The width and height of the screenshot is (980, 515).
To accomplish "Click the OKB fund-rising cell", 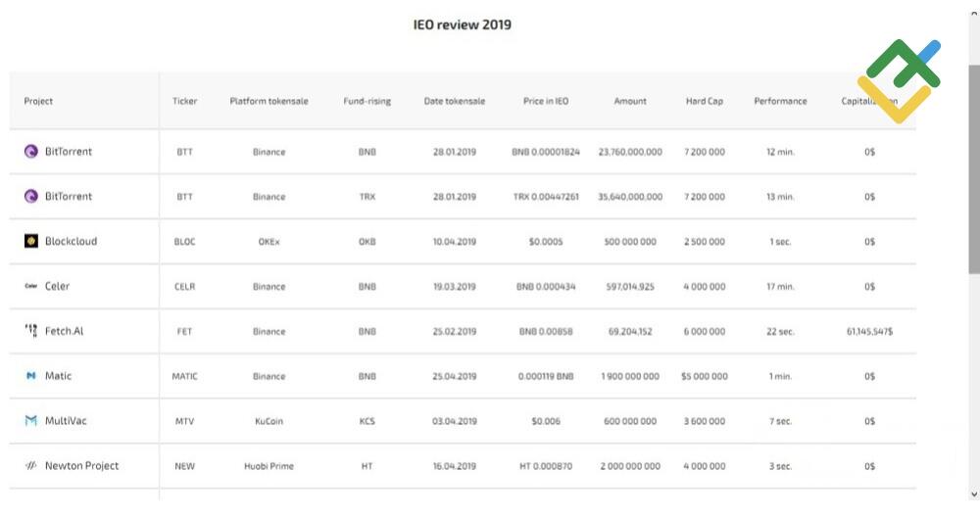I will 367,242.
